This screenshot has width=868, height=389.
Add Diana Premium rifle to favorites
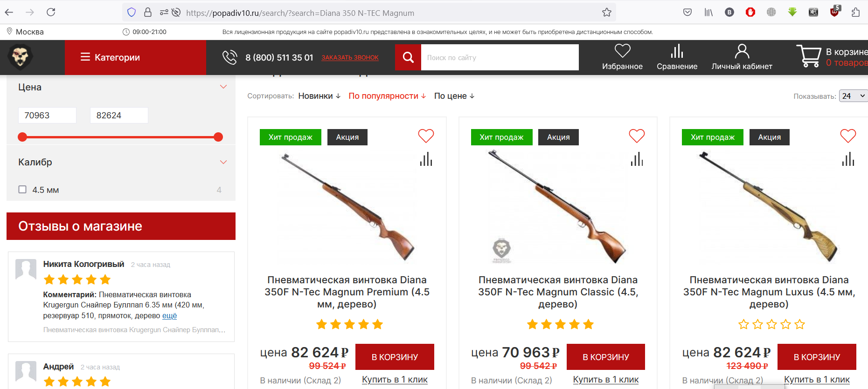(x=426, y=136)
